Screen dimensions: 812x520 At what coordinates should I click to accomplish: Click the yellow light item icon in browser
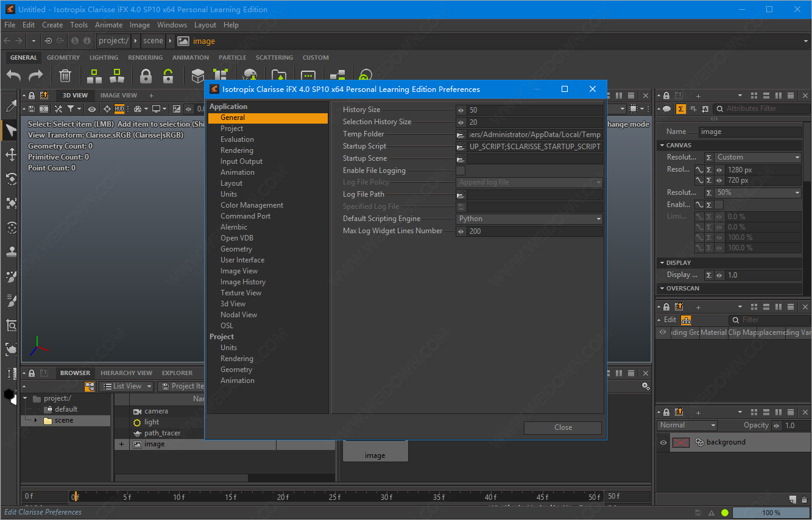pos(137,423)
